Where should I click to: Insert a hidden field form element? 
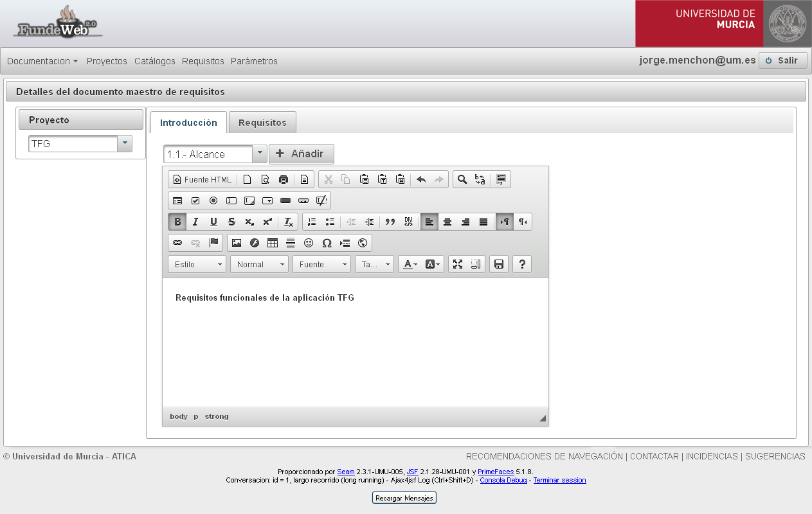321,200
